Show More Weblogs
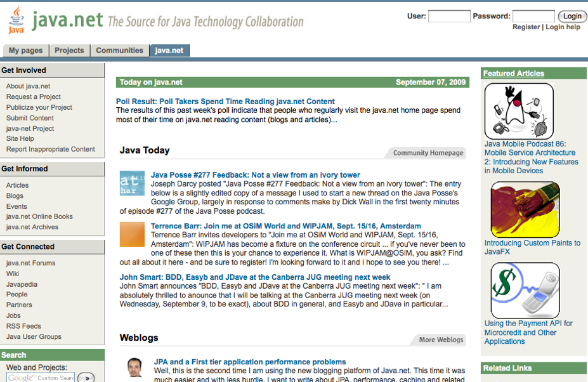The image size is (588, 382). point(441,339)
